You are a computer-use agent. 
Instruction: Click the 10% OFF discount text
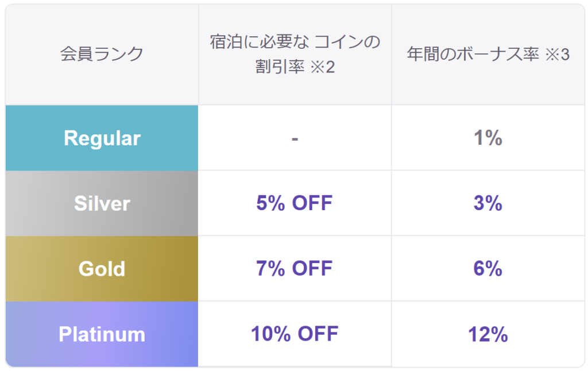pos(295,334)
